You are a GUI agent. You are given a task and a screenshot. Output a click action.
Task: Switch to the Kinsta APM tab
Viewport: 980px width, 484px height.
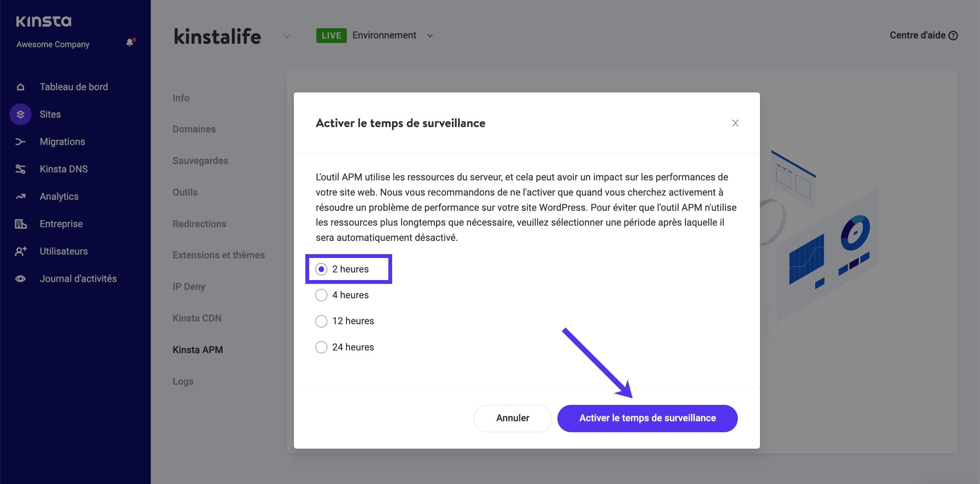tap(198, 350)
